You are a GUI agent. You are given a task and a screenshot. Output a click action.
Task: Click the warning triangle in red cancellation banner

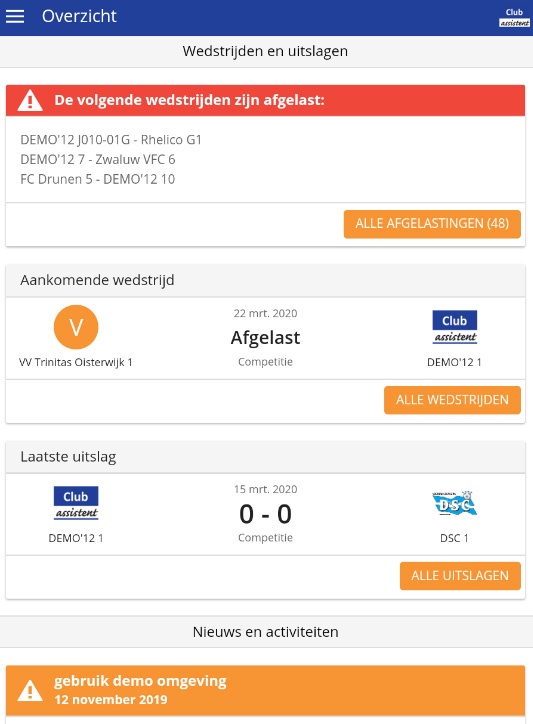point(30,100)
